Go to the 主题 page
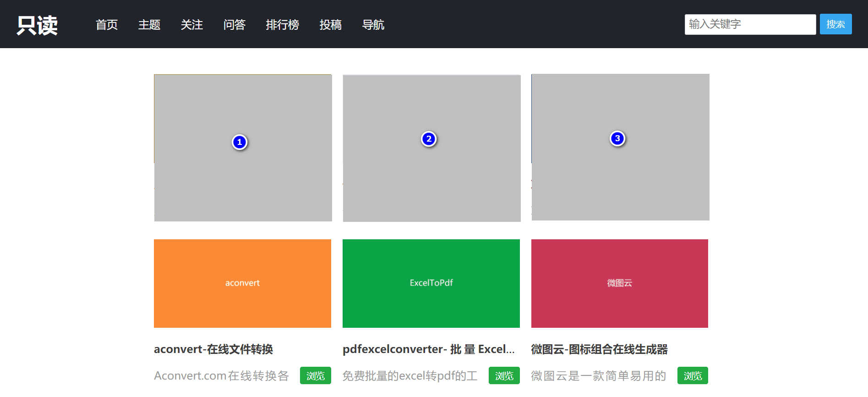868x397 pixels. click(149, 25)
